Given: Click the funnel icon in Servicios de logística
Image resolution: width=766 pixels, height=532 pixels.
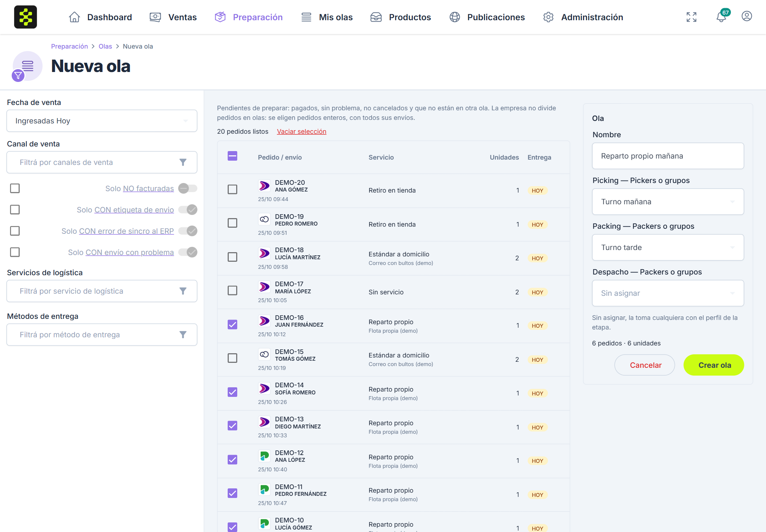Looking at the screenshot, I should [183, 291].
